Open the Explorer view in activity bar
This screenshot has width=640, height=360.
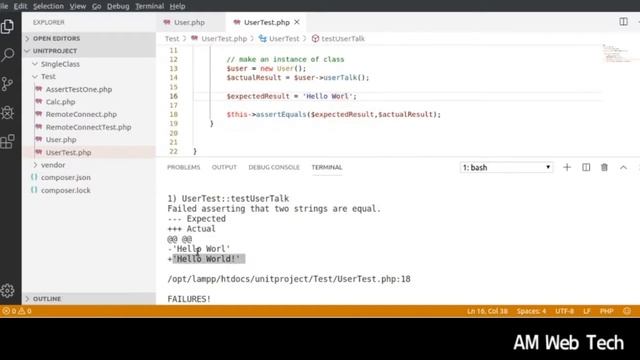[7, 27]
